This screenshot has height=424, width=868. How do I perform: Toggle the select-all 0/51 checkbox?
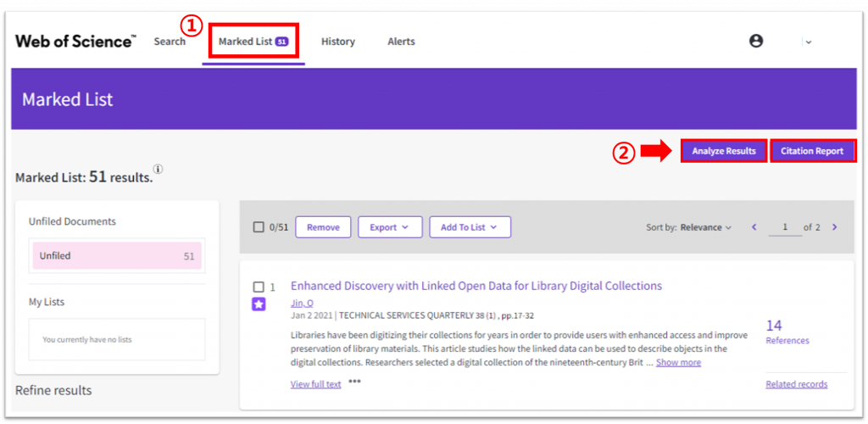(x=259, y=227)
